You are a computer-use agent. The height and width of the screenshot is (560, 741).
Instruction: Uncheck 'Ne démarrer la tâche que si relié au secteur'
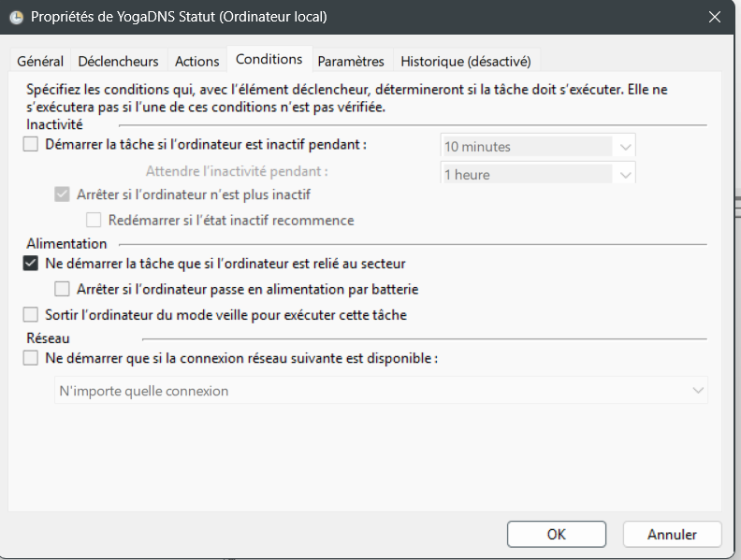click(x=32, y=264)
